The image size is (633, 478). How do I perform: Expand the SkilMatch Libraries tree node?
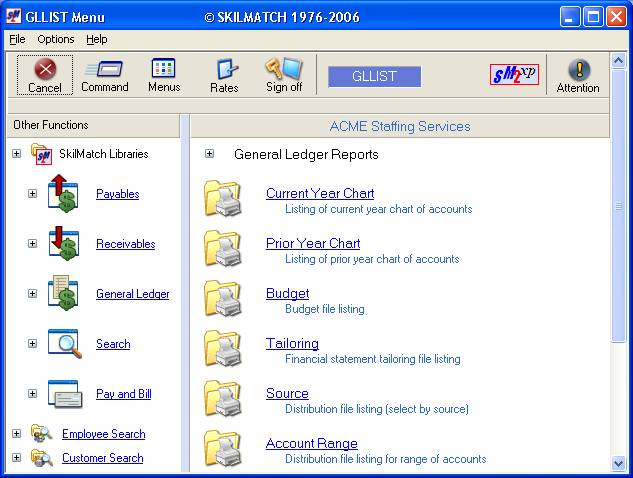point(16,153)
